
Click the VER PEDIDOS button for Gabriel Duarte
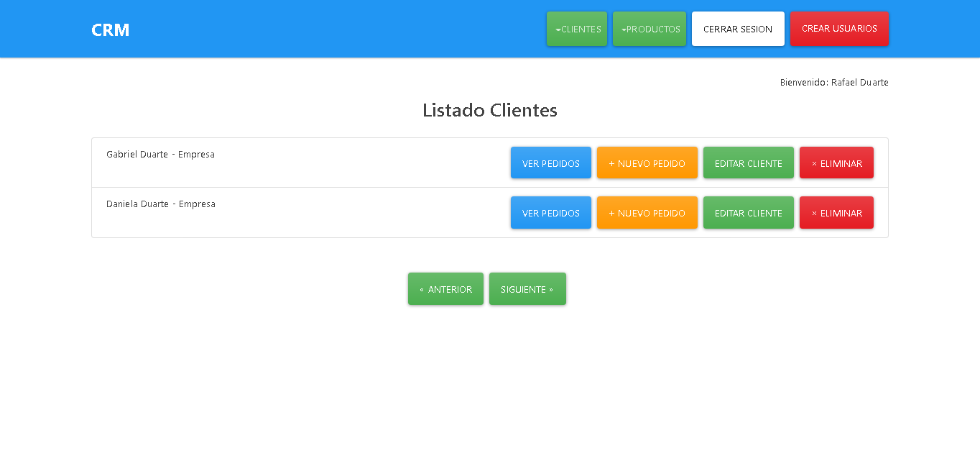point(550,163)
